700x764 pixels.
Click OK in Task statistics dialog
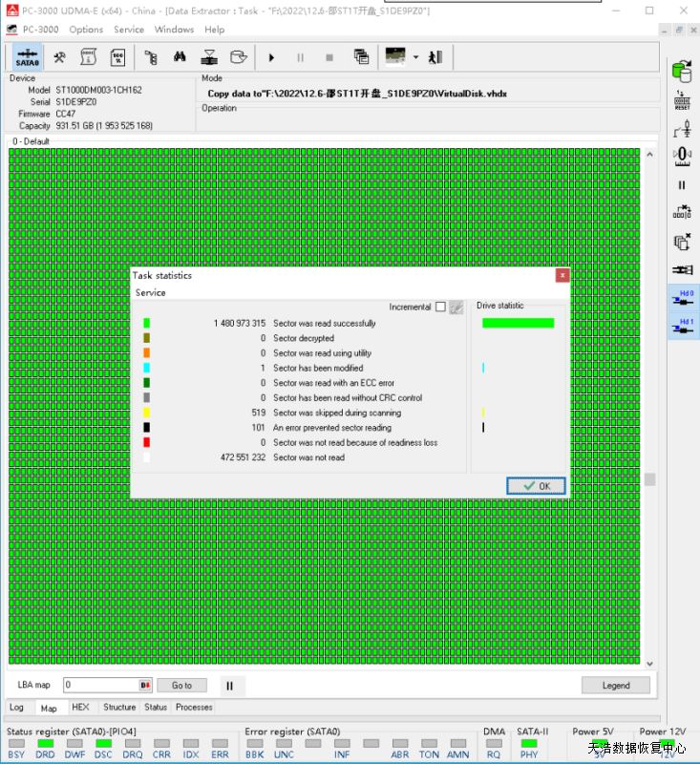pos(536,486)
